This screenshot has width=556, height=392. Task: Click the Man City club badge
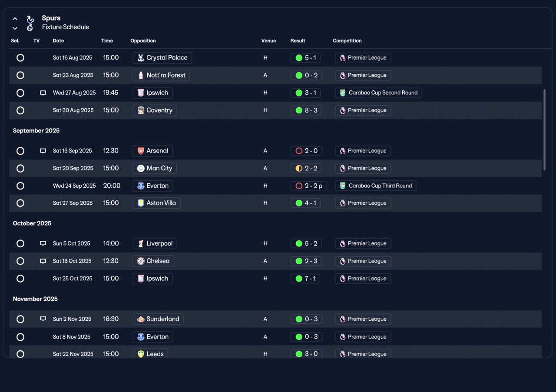tap(140, 168)
